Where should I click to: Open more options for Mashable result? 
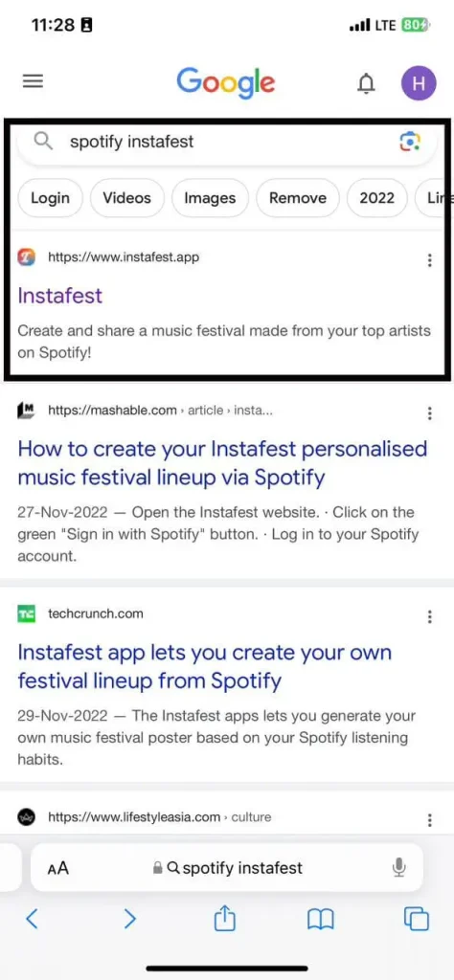coord(430,413)
